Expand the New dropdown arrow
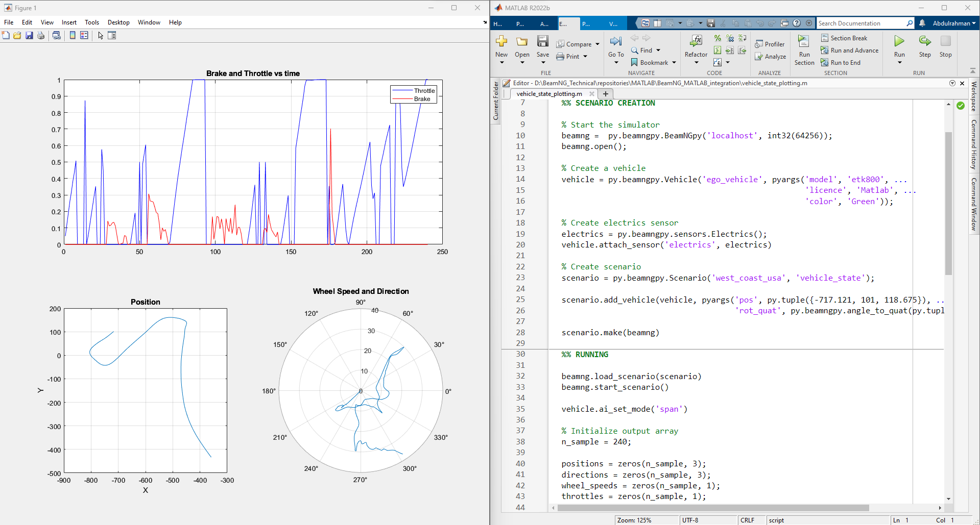 pos(501,62)
